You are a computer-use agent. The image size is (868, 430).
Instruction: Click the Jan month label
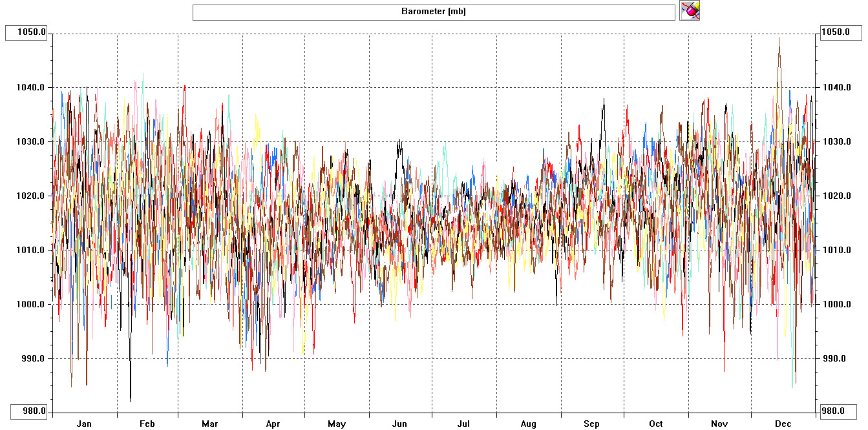click(84, 424)
